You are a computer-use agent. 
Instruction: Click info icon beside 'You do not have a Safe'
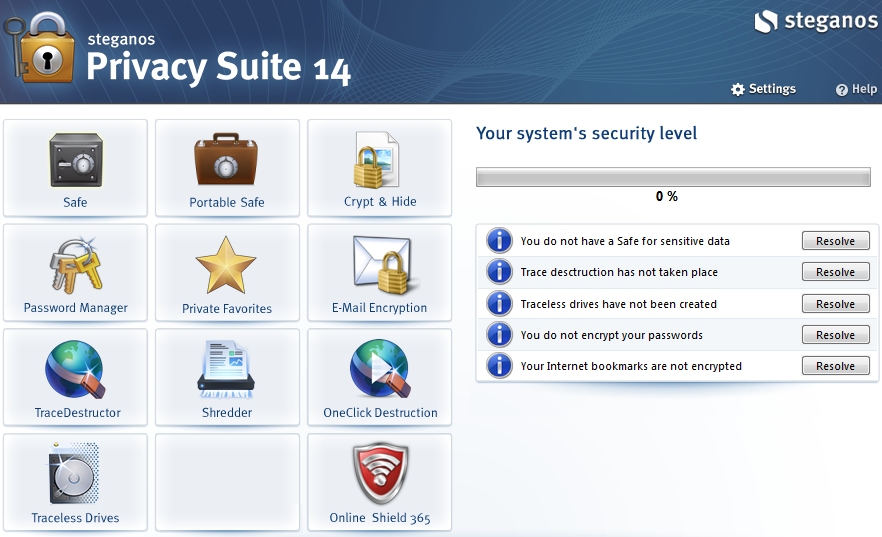click(x=499, y=241)
